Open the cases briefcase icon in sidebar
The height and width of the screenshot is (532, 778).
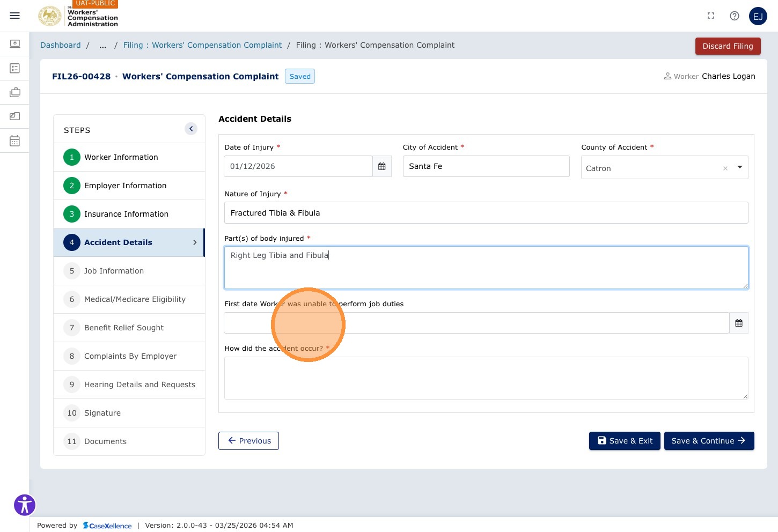pyautogui.click(x=15, y=92)
